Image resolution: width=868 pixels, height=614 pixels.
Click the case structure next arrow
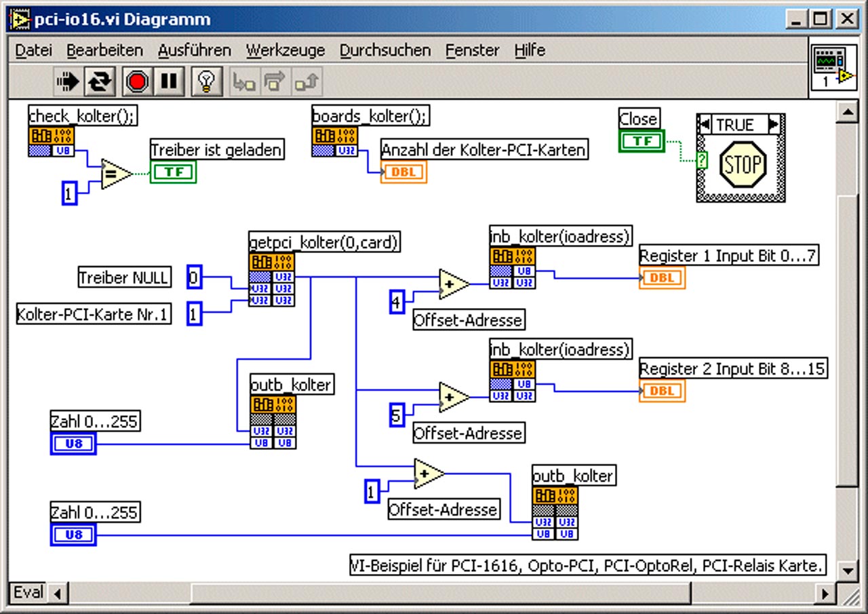click(774, 125)
